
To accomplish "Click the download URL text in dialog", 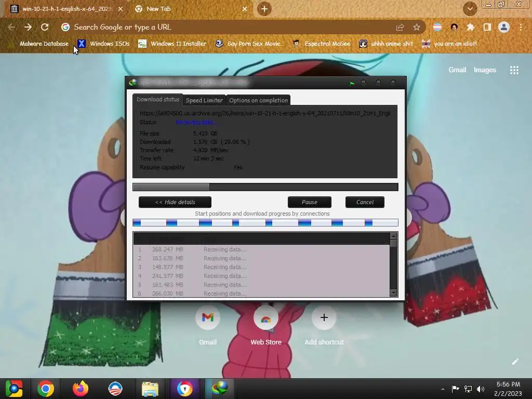I will [265, 113].
